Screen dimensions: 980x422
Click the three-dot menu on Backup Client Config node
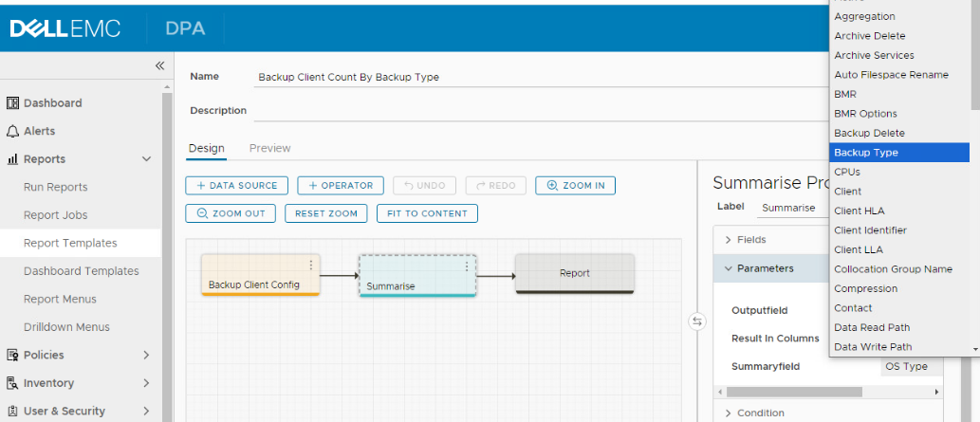310,266
